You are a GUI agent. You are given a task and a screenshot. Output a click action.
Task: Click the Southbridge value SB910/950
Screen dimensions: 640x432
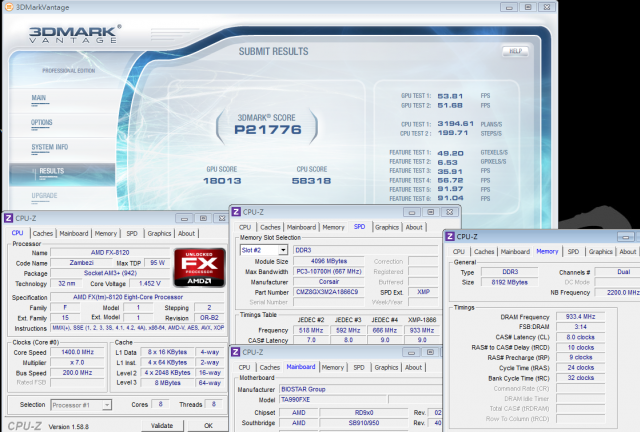[x=364, y=423]
